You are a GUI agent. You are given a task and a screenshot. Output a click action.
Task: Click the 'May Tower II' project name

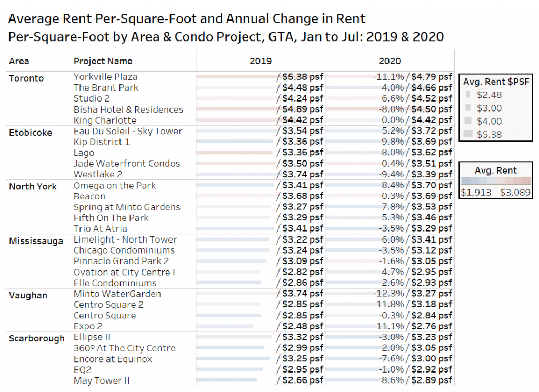tap(102, 380)
